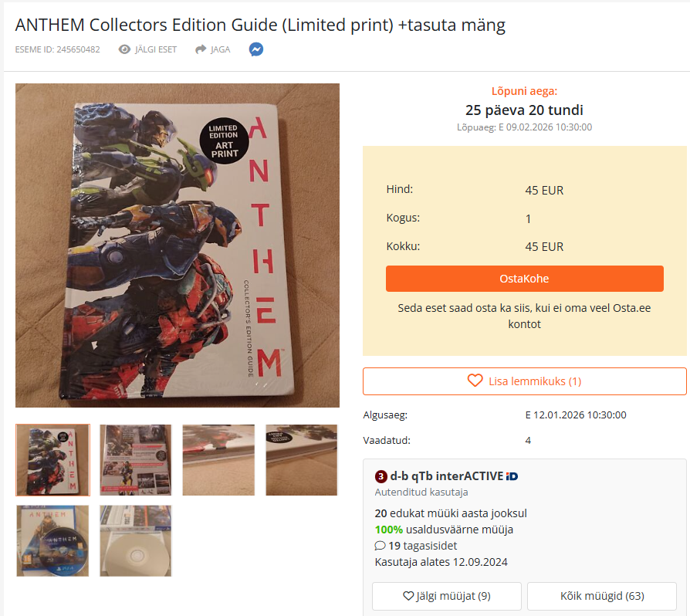Click the share arrow icon beside JAGA
The width and height of the screenshot is (690, 616).
click(201, 49)
